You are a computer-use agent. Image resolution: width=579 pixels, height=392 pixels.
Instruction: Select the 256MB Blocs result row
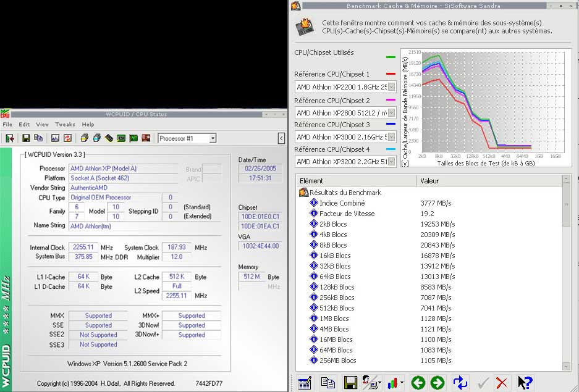[430, 361]
